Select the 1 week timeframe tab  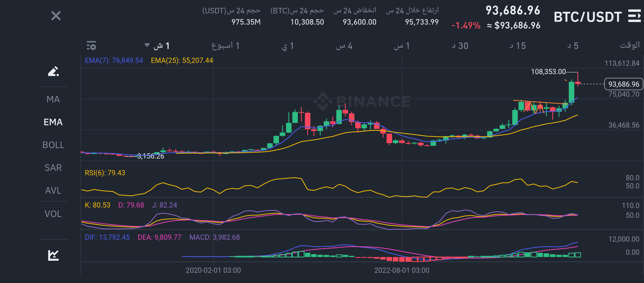[x=225, y=46]
